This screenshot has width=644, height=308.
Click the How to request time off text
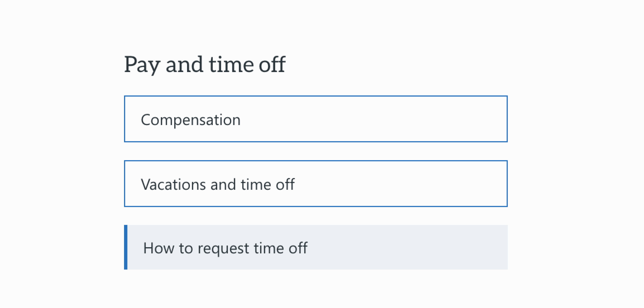225,248
